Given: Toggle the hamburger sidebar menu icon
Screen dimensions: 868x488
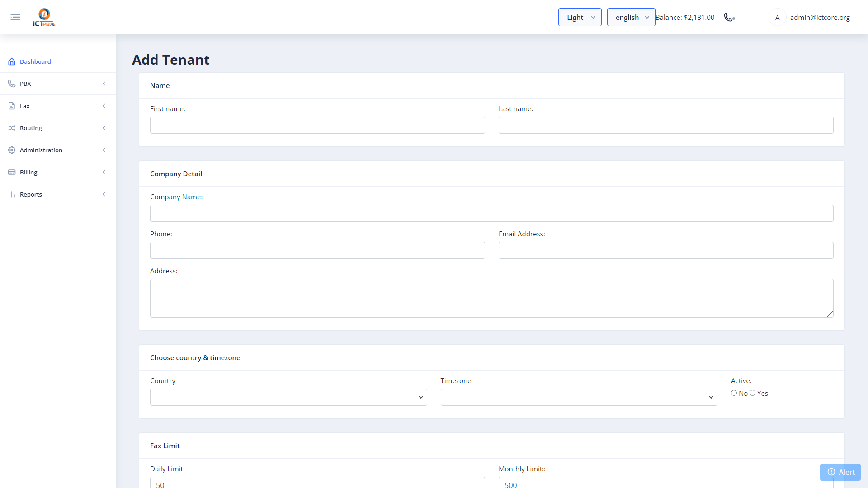Looking at the screenshot, I should coord(15,17).
